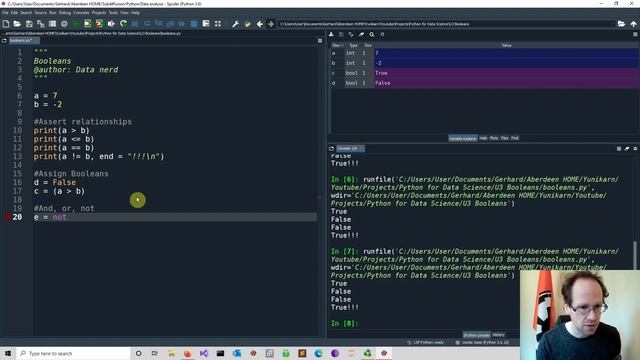Select the IPython console tab

[476, 335]
